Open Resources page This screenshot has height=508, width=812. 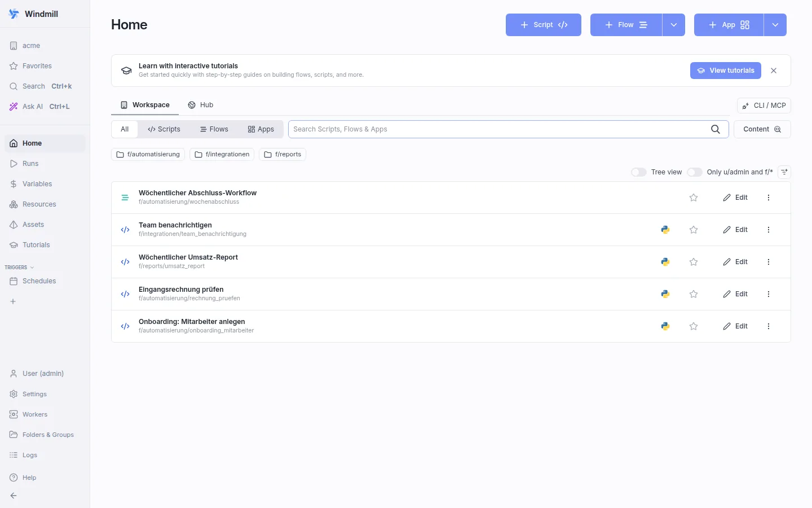45,204
